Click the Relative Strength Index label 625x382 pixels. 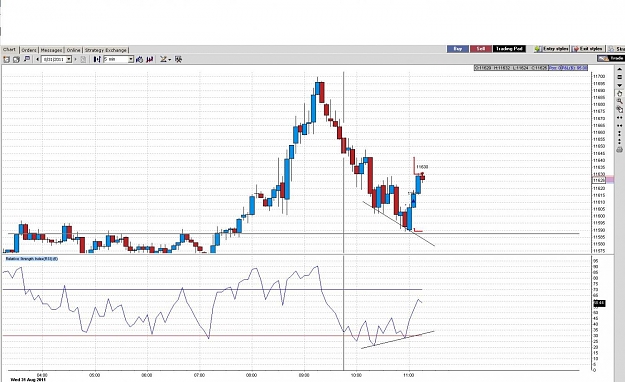(x=31, y=259)
